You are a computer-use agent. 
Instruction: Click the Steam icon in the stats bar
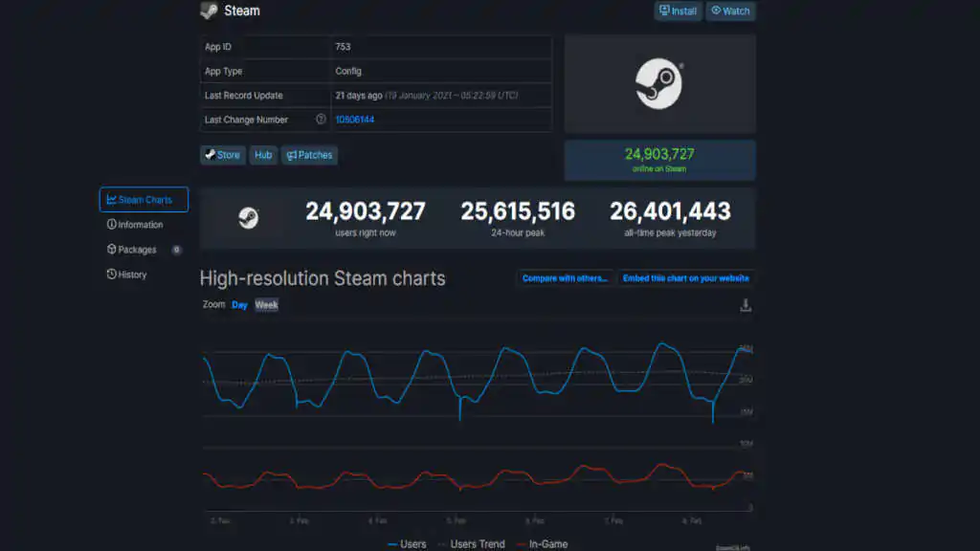(248, 217)
